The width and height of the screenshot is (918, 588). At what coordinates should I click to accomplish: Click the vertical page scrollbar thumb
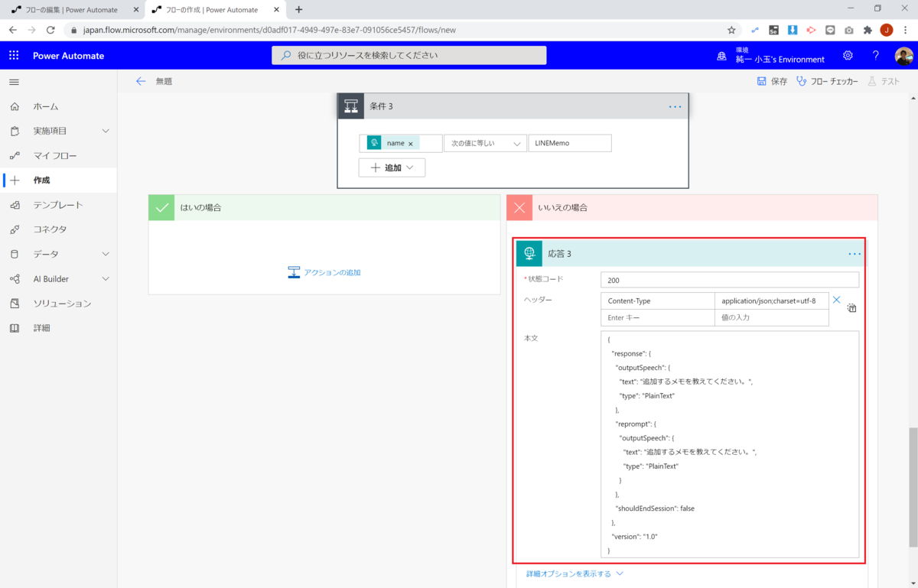tap(912, 487)
